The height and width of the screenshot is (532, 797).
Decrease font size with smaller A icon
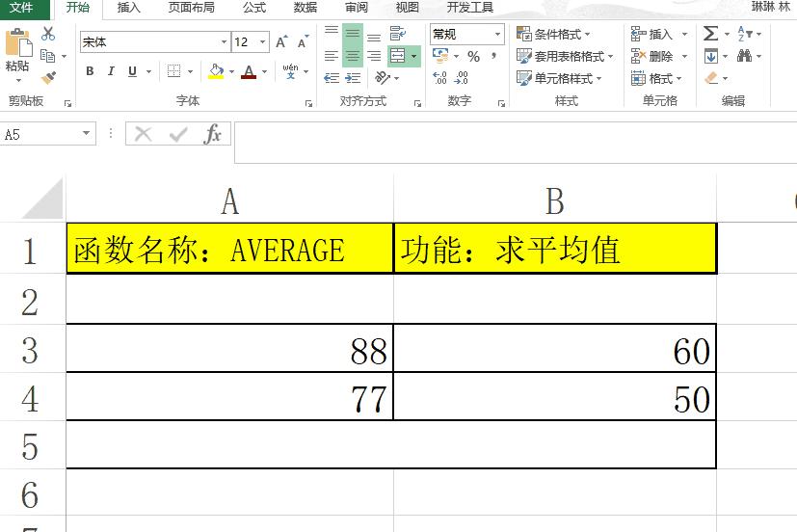(x=303, y=42)
